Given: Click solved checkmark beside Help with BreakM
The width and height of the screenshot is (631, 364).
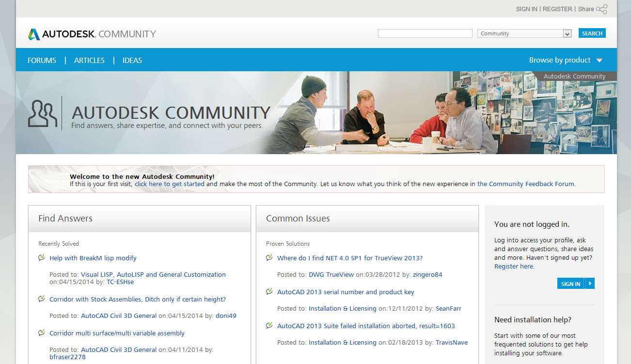Looking at the screenshot, I should coord(42,257).
